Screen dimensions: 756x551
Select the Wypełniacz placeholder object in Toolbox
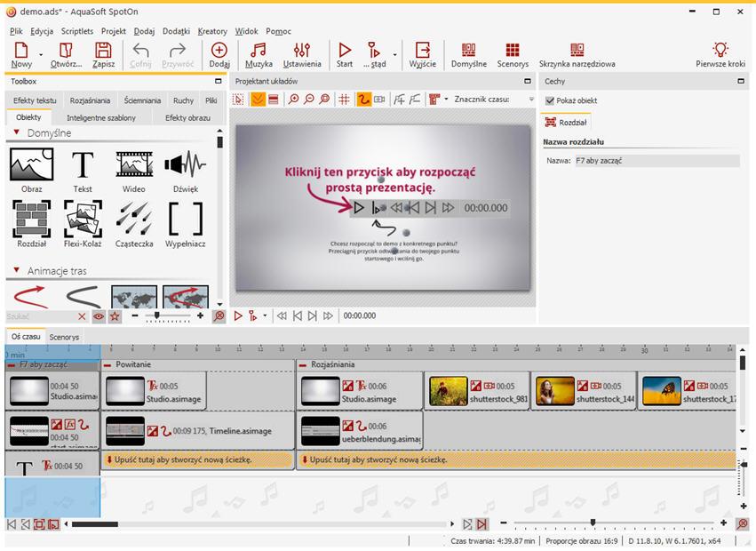[x=186, y=224]
